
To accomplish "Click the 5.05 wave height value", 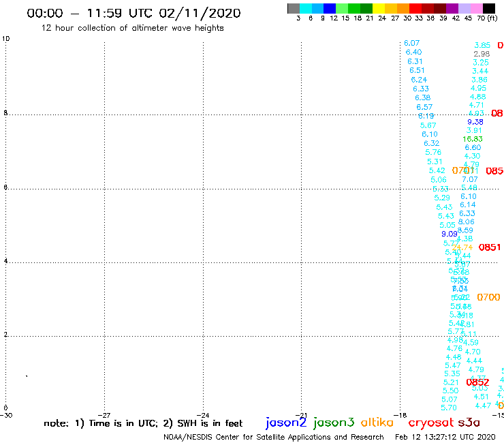I will [x=447, y=225].
